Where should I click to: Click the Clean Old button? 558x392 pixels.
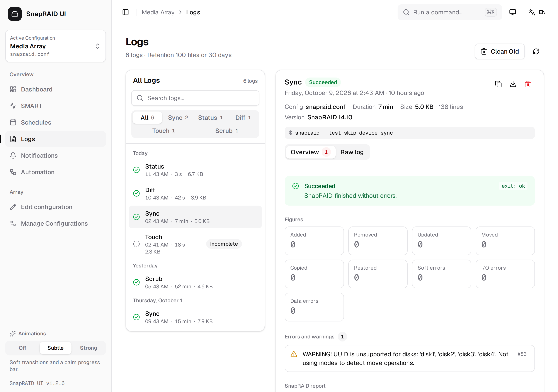click(x=500, y=51)
